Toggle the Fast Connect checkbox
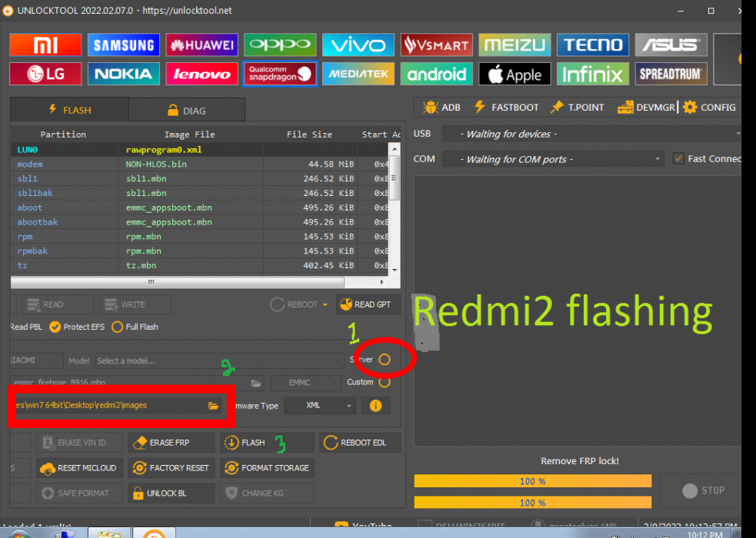Viewport: 756px width, 538px height. [678, 158]
